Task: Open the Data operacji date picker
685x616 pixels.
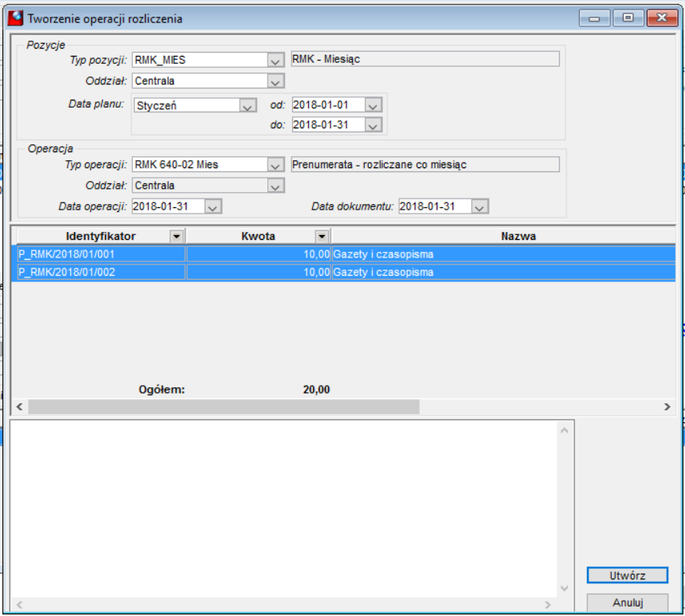Action: (213, 206)
